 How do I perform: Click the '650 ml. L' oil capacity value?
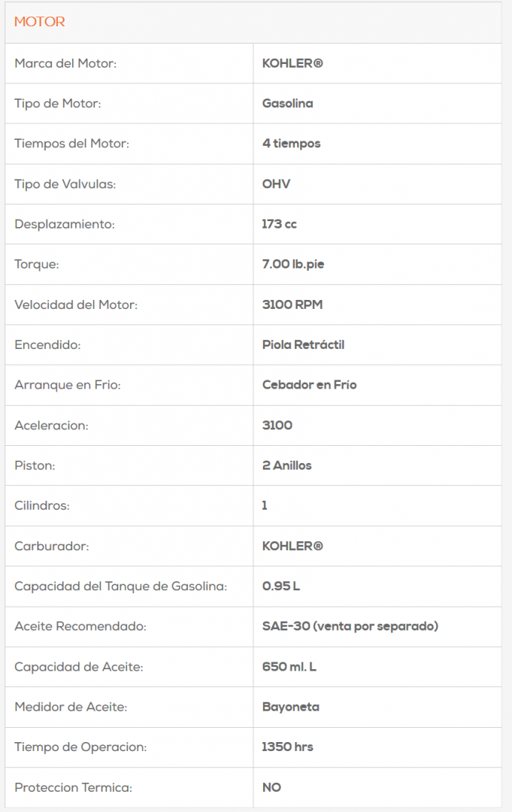(289, 667)
